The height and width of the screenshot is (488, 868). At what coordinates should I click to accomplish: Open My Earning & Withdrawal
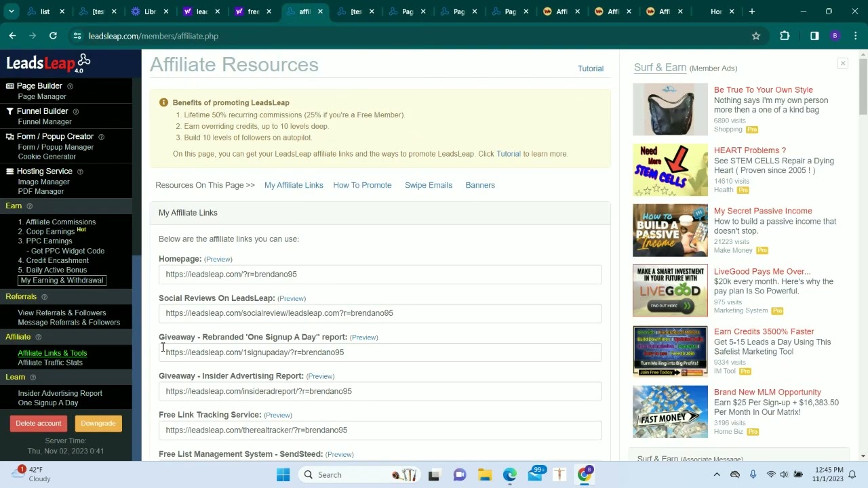62,281
